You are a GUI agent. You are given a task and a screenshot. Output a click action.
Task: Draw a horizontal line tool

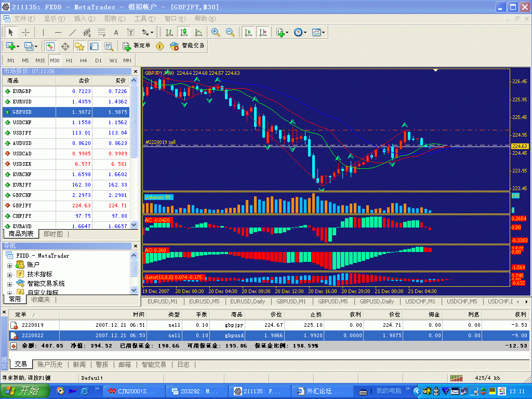(x=58, y=32)
